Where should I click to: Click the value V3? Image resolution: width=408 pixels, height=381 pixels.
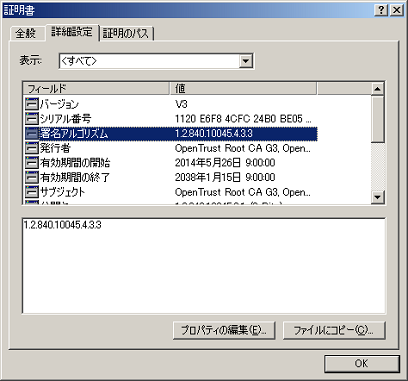[x=181, y=104]
